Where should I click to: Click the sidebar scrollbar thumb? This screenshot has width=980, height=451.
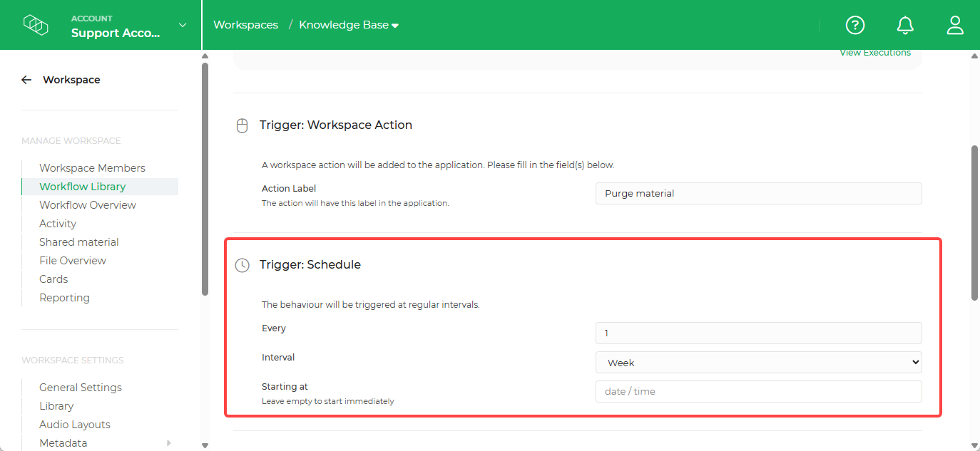[205, 178]
